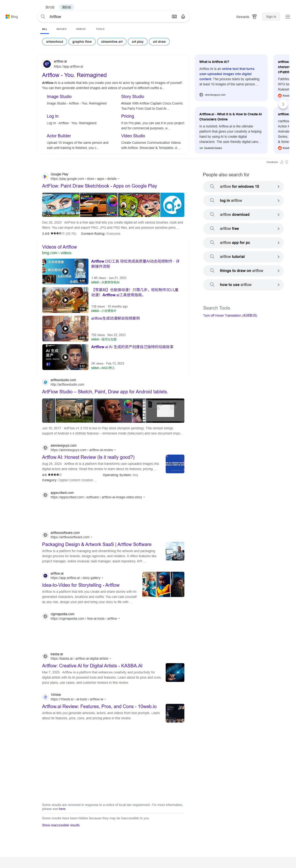Expand the dropdown arrow beside aireviewguys.com URL
The width and height of the screenshot is (296, 868).
pos(115,450)
